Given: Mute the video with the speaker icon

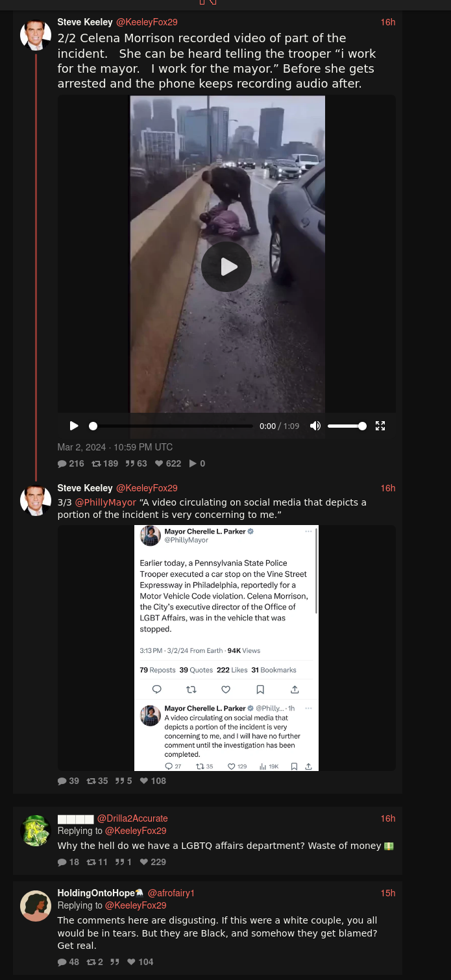Looking at the screenshot, I should 315,426.
